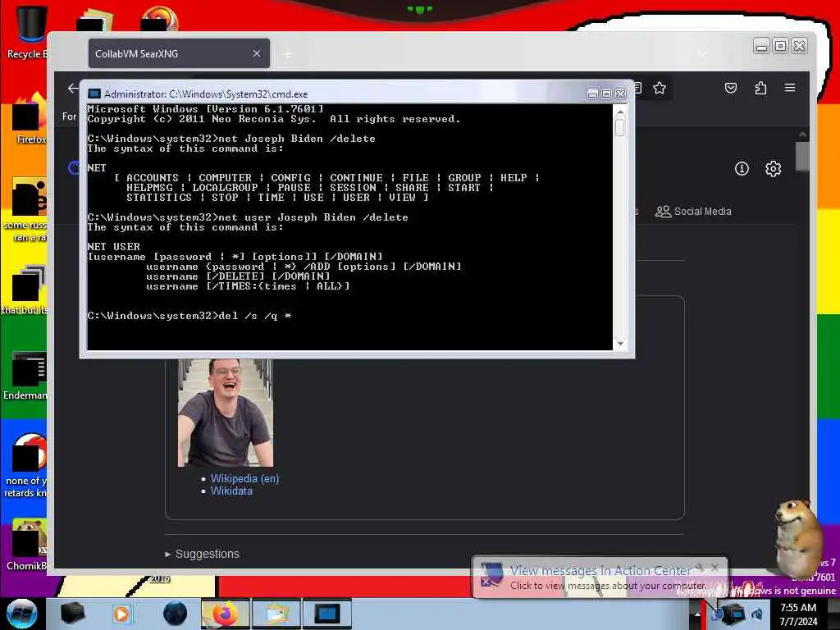The image size is (840, 630).
Task: Switch to the cmd taskbar button
Action: (x=326, y=614)
